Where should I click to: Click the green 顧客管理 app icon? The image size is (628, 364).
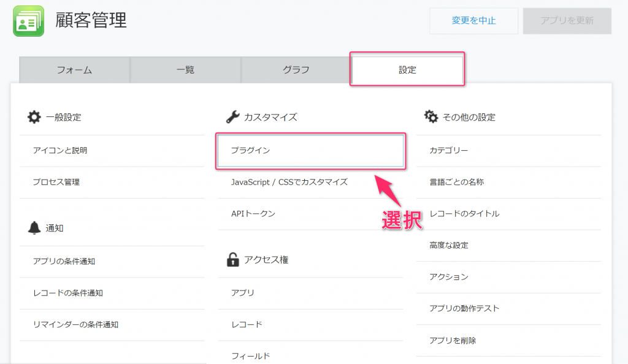(28, 21)
